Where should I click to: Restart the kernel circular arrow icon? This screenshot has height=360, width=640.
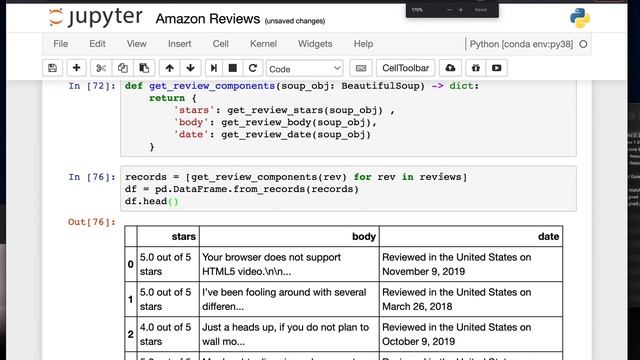[253, 68]
